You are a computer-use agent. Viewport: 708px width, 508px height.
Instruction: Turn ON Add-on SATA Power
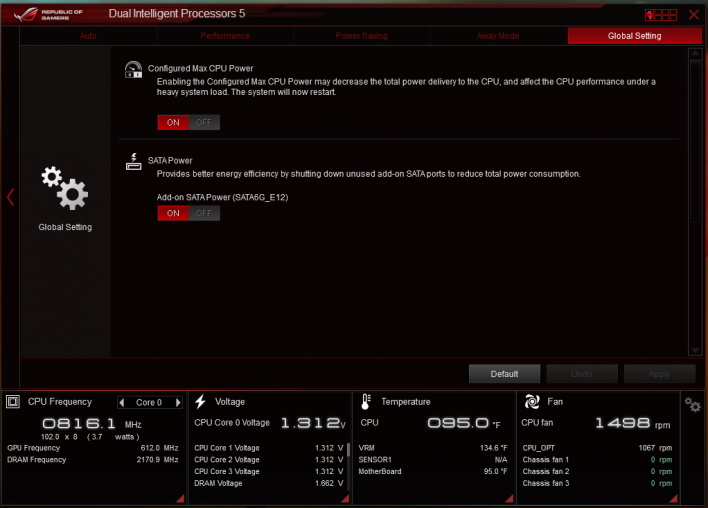(173, 213)
